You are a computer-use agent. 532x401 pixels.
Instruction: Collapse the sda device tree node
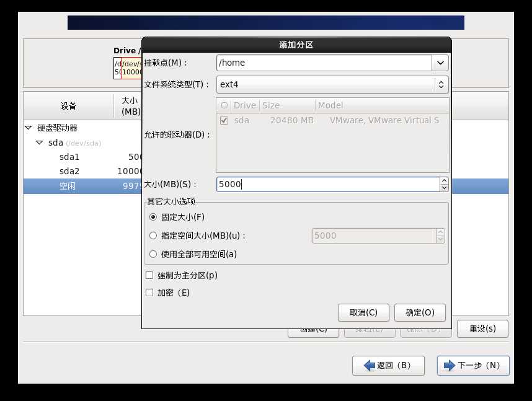click(39, 143)
